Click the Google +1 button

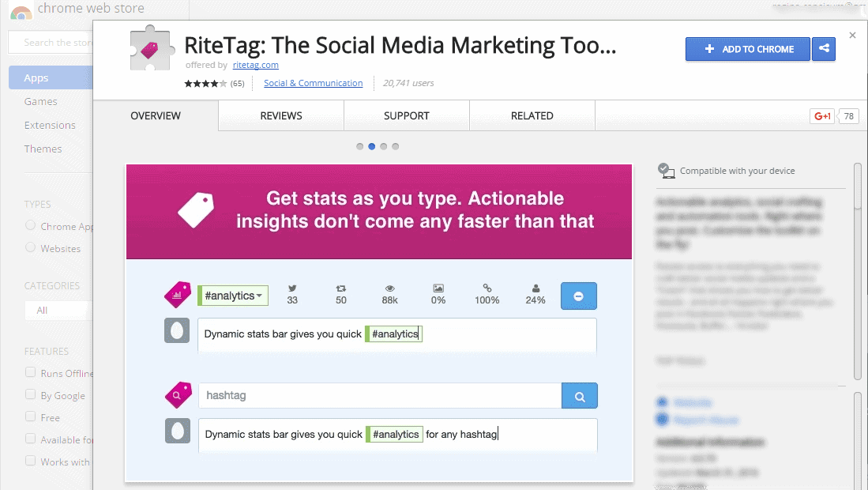click(x=822, y=116)
